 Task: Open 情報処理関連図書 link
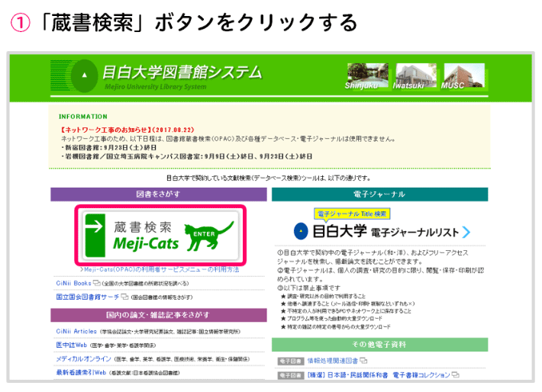pyautogui.click(x=333, y=361)
